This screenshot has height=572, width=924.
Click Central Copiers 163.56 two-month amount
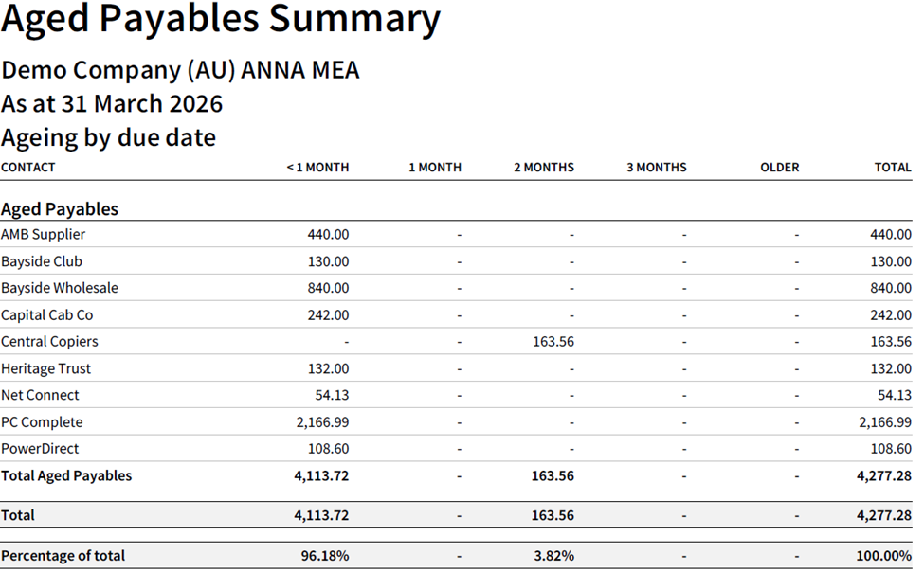pos(553,342)
